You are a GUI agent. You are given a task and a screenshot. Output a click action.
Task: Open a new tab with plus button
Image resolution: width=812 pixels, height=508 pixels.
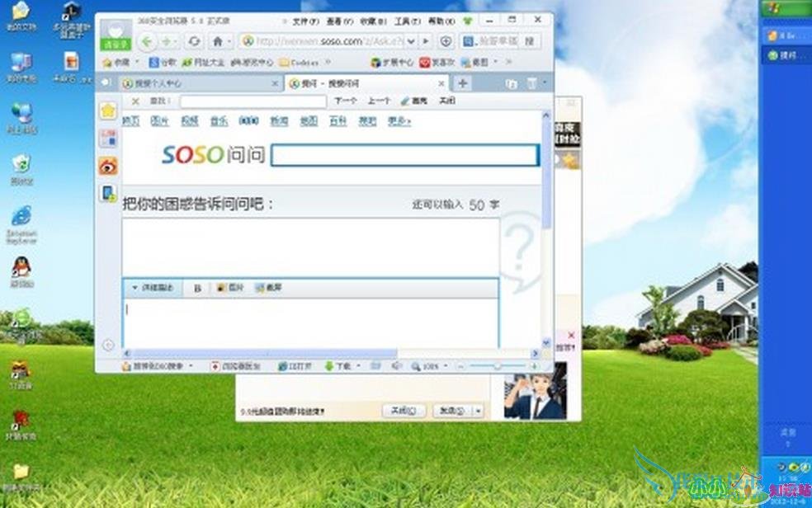pyautogui.click(x=462, y=82)
